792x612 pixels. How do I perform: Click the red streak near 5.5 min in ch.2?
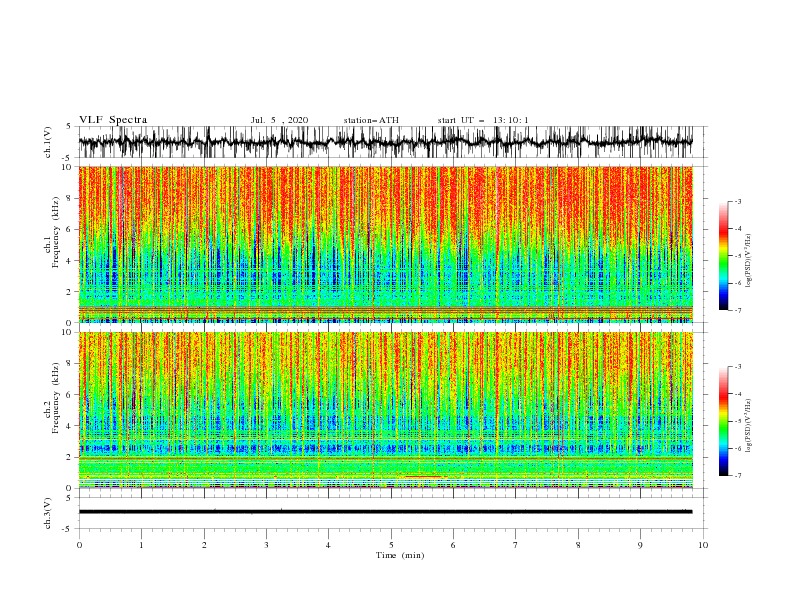click(423, 476)
